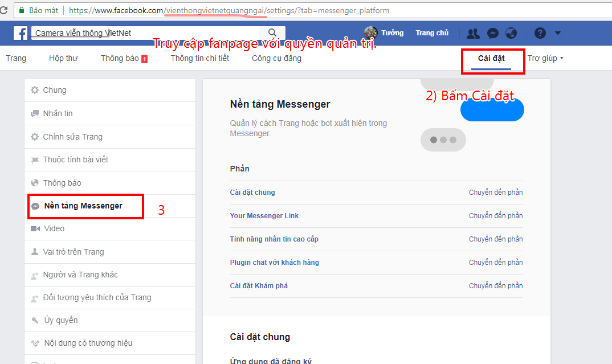
Task: Click the help question mark icon
Action: click(540, 33)
